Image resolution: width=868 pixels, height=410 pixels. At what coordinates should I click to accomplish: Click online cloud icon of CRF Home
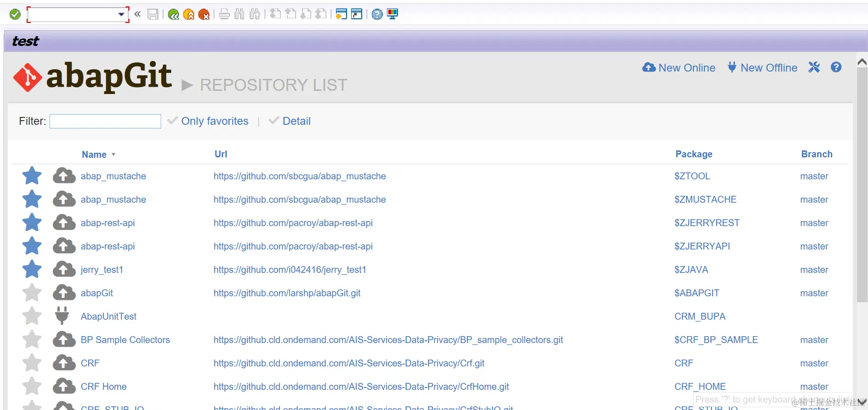(64, 386)
